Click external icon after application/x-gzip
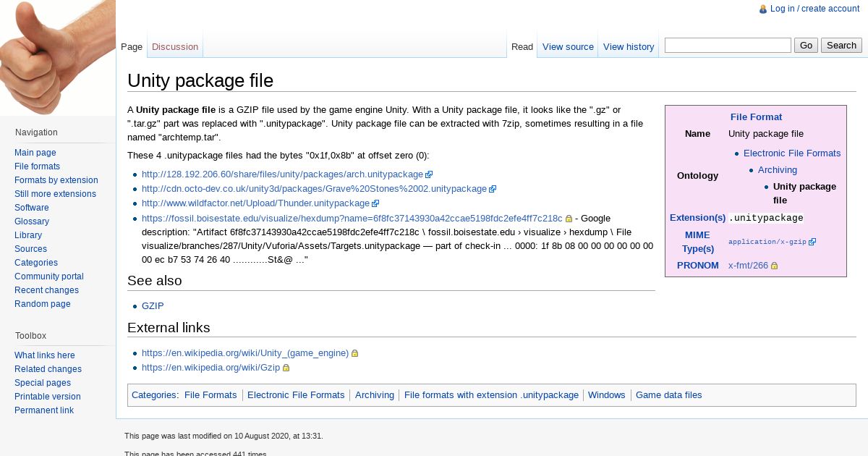Screen dimensions: 868x456 click(812, 242)
